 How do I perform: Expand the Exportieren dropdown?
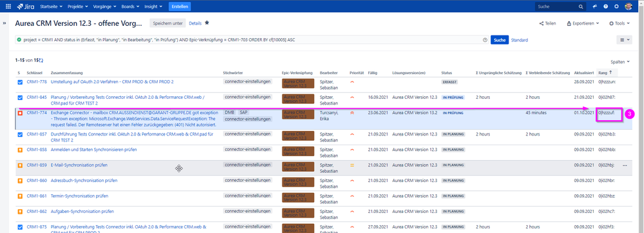coord(583,23)
